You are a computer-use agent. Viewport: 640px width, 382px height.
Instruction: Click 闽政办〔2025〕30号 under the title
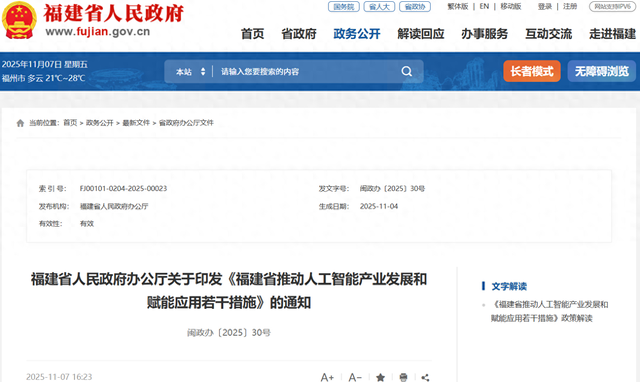click(x=229, y=333)
